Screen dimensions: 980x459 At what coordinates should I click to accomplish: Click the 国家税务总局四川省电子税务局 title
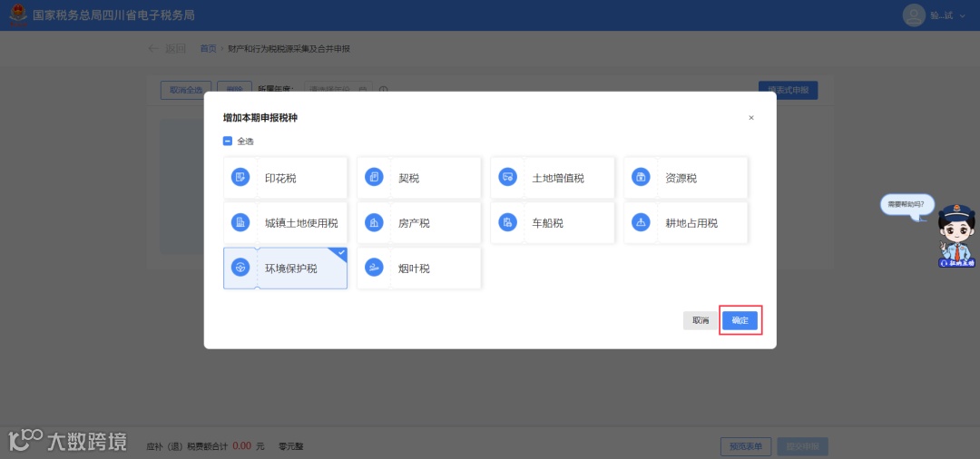click(x=113, y=15)
